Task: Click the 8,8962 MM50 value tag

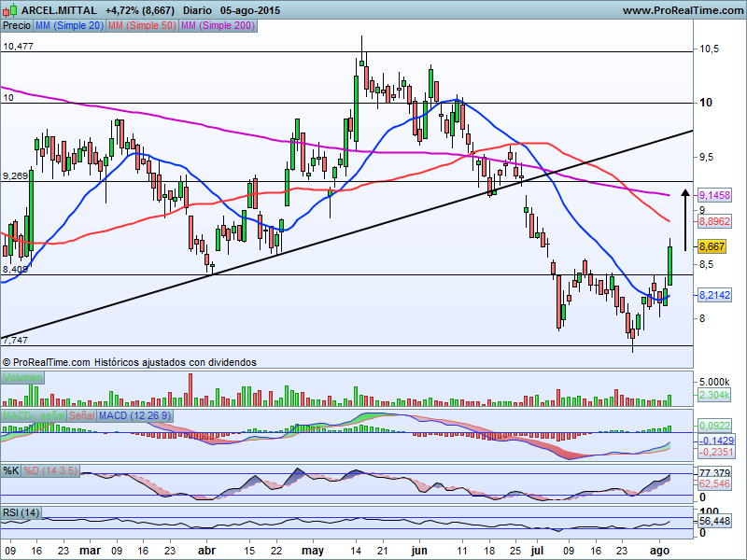Action: 714,221
